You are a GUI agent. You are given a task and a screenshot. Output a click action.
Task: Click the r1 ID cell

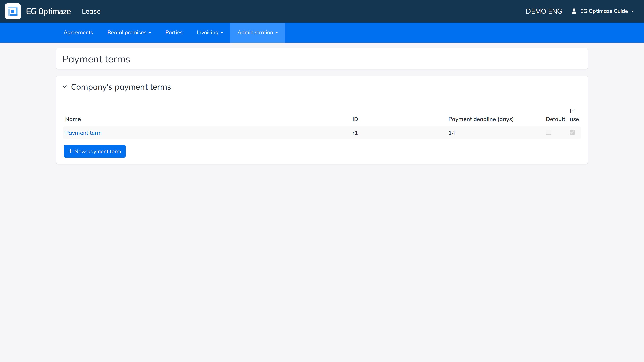point(355,133)
